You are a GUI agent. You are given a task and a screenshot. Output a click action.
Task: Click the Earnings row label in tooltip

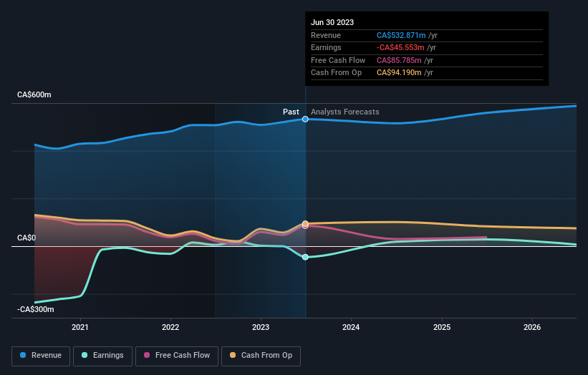(x=326, y=47)
